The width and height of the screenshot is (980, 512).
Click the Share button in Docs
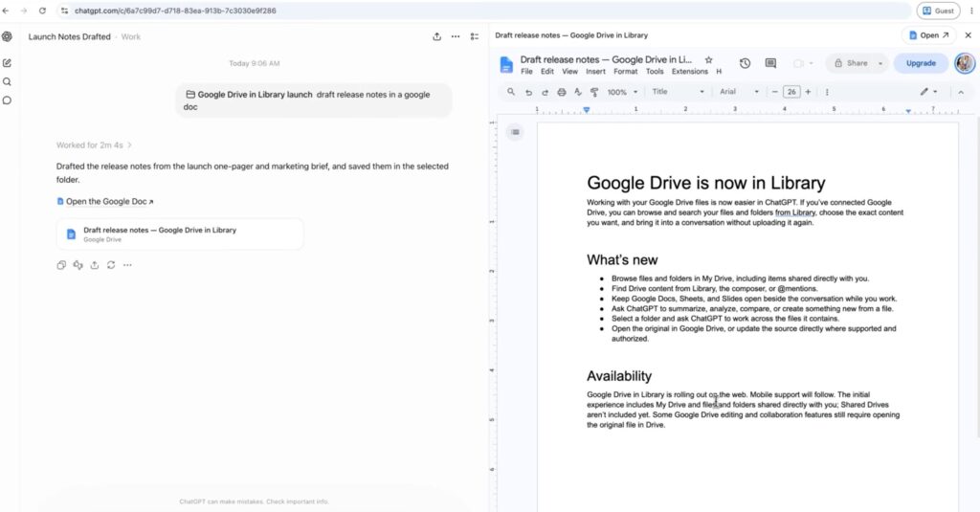[851, 63]
